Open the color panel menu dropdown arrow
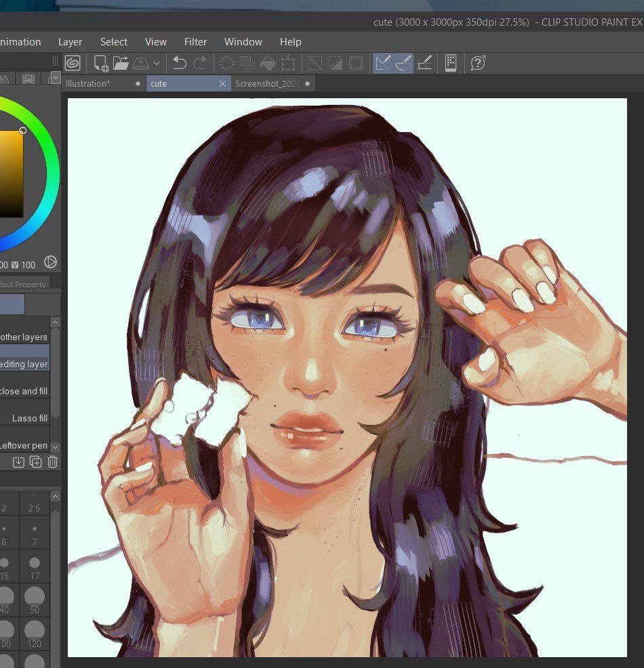 pyautogui.click(x=56, y=77)
